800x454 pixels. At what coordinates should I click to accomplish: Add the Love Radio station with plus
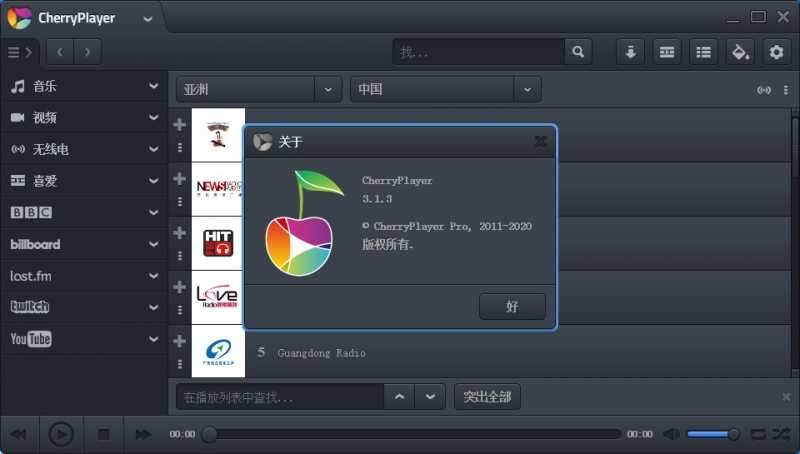click(x=180, y=287)
